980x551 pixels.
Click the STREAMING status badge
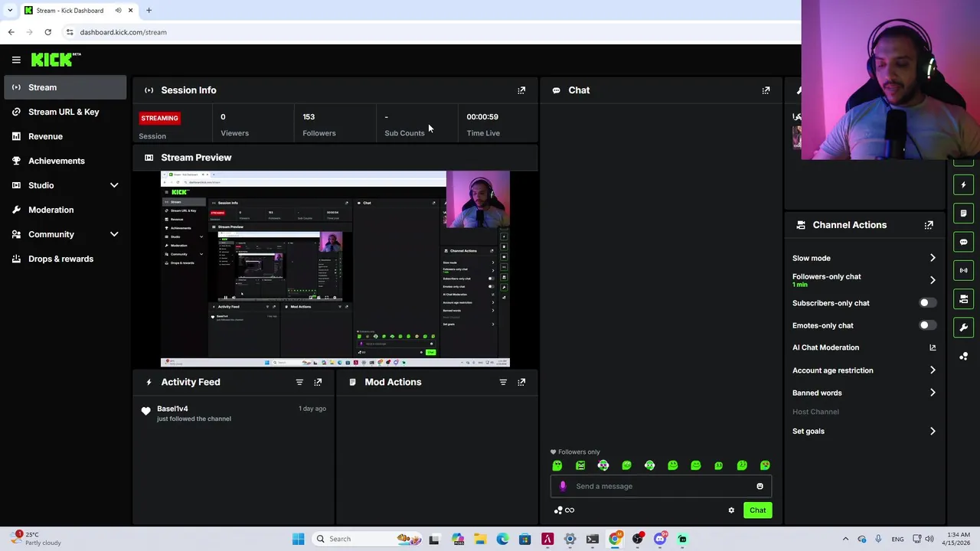click(159, 118)
